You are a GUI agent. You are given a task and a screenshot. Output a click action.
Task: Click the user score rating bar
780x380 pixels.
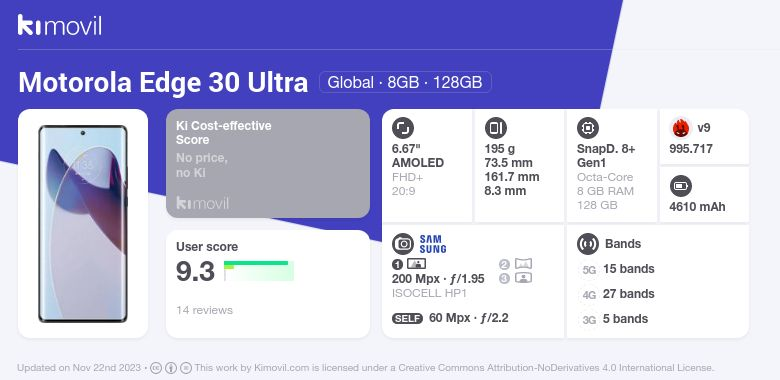tap(259, 271)
